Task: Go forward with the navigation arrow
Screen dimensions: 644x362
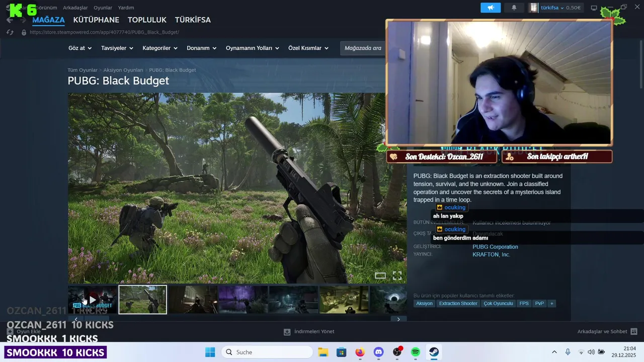Action: pos(23,20)
